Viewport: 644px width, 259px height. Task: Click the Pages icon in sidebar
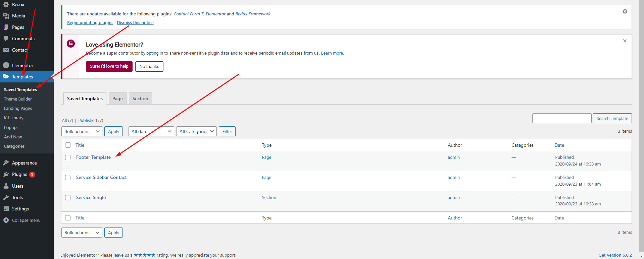[6, 27]
